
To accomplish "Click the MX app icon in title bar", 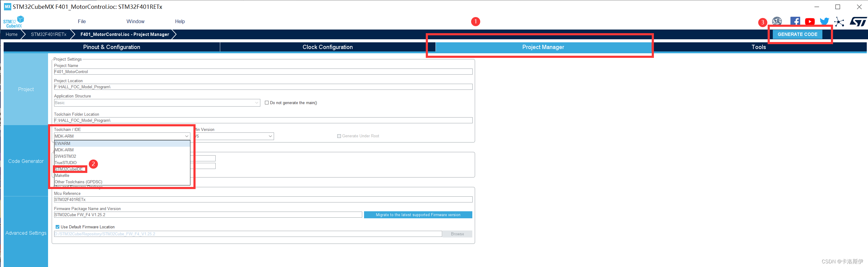I will point(7,6).
